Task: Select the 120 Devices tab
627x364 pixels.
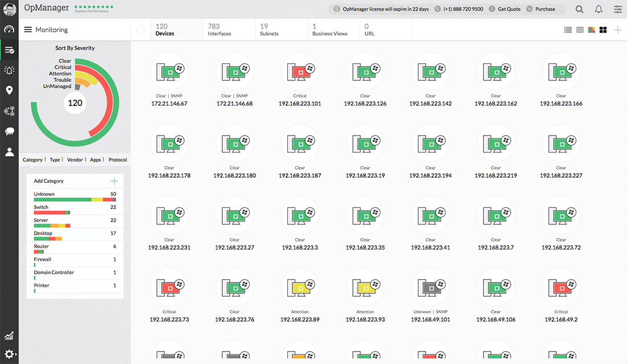Action: (x=177, y=30)
